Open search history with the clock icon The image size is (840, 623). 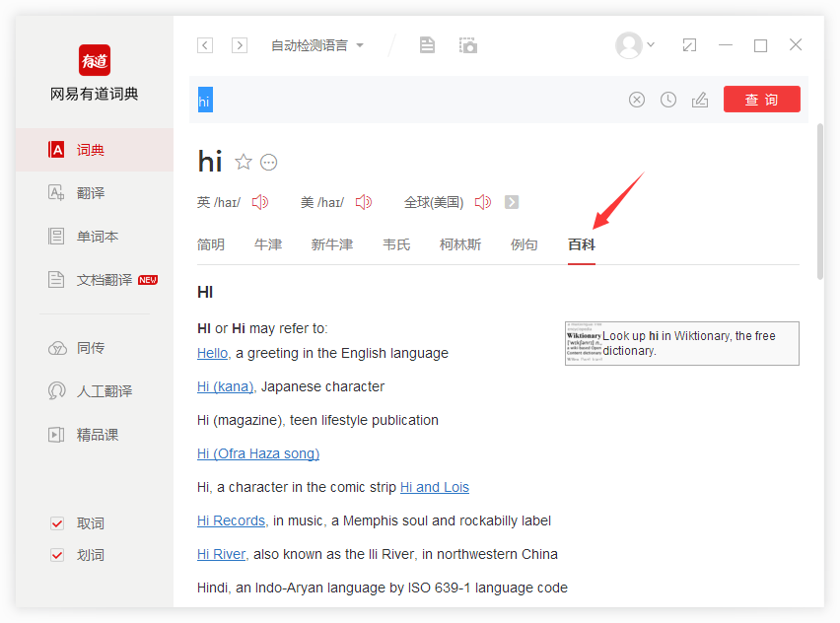667,99
